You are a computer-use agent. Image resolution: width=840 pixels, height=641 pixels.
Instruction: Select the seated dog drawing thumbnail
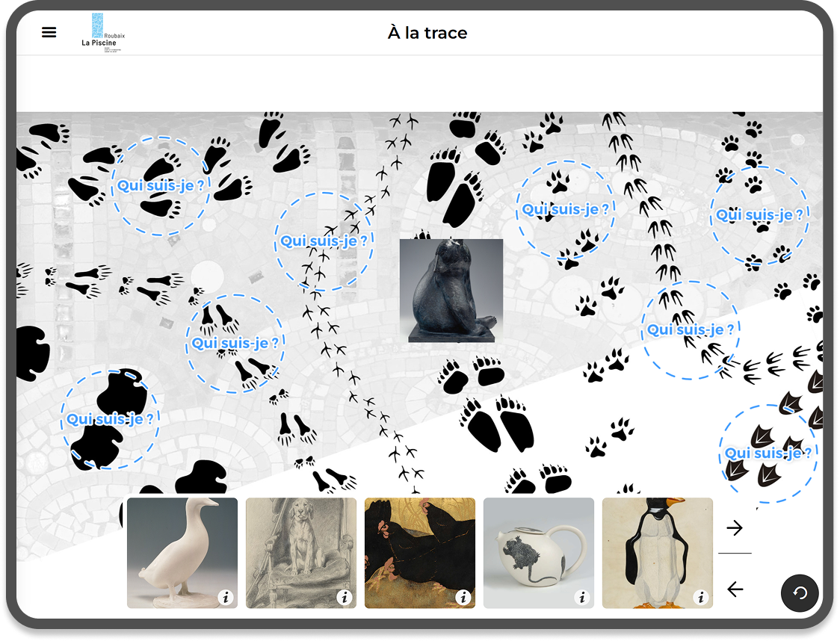pyautogui.click(x=301, y=553)
